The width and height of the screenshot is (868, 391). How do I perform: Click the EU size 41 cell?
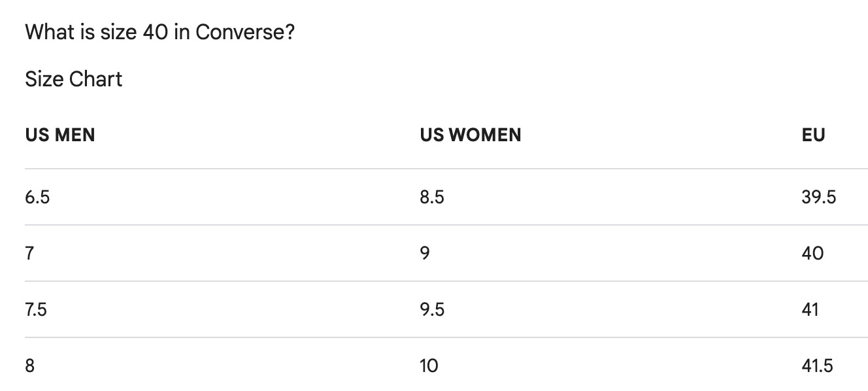click(x=810, y=309)
